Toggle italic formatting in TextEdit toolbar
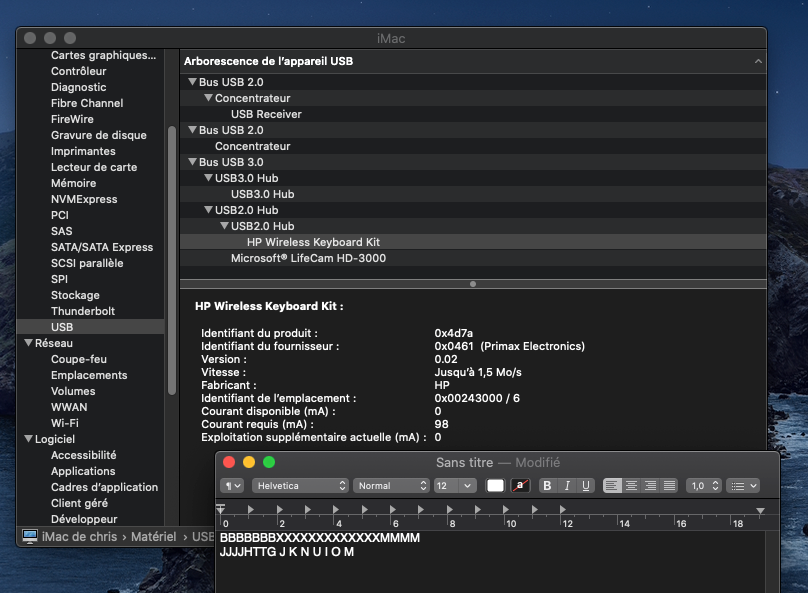808x593 pixels. (567, 486)
